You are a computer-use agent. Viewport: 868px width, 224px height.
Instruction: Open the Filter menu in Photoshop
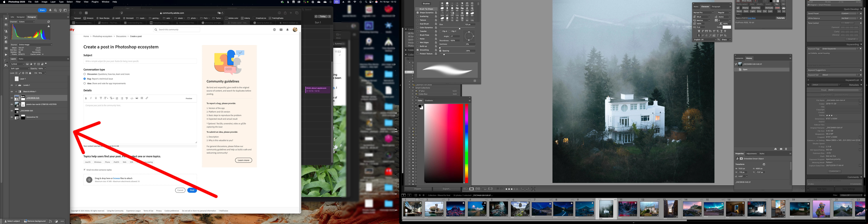pyautogui.click(x=78, y=2)
